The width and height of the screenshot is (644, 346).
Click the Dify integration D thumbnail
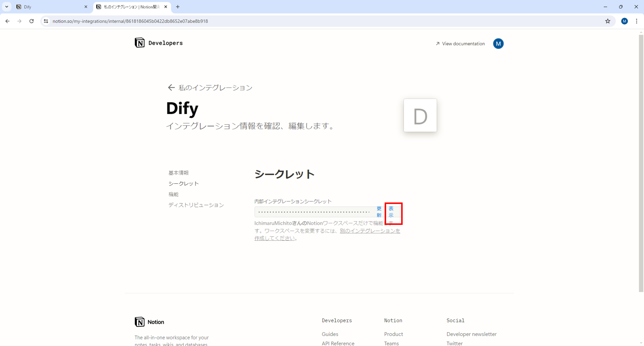pos(420,115)
